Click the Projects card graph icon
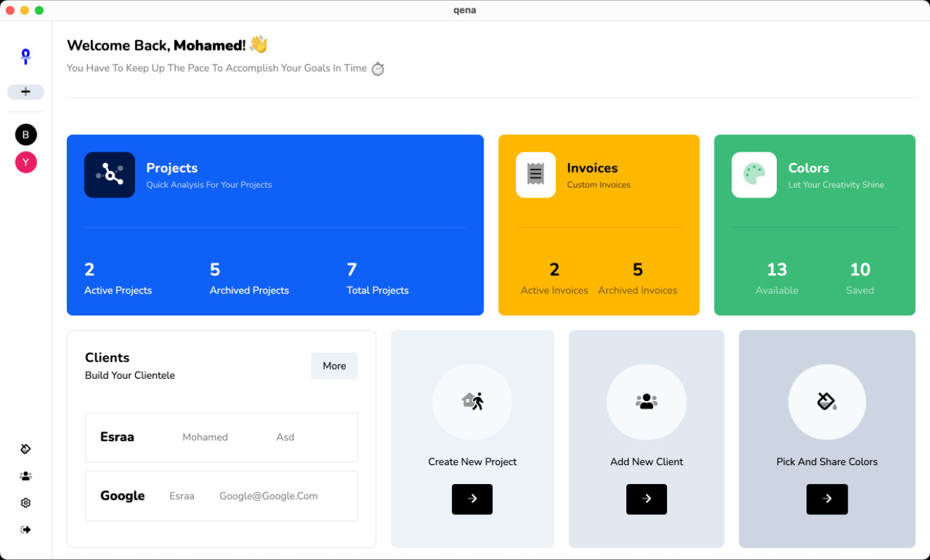The width and height of the screenshot is (930, 560). [x=110, y=175]
